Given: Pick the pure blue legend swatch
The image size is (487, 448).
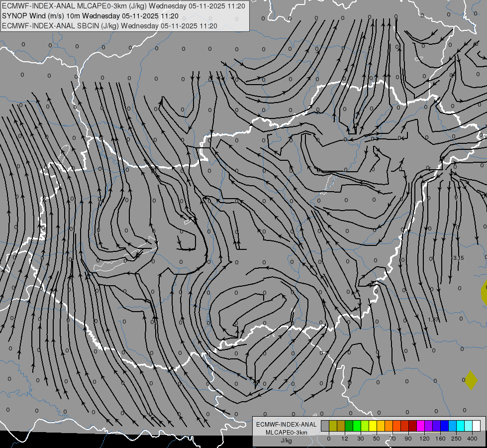Looking at the screenshot, I should pos(444,426).
